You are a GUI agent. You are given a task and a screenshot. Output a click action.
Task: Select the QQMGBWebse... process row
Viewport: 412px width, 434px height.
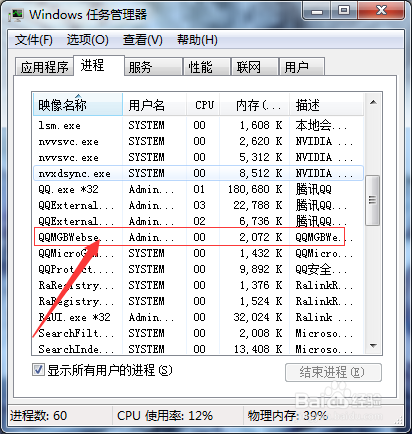[x=198, y=237]
